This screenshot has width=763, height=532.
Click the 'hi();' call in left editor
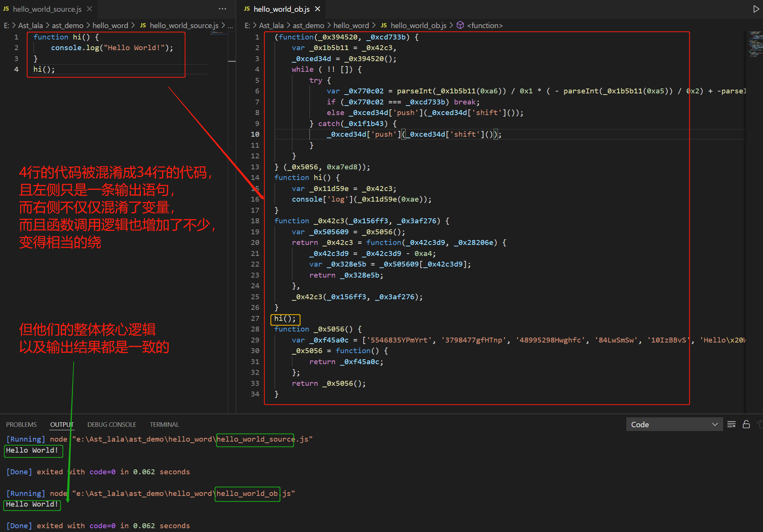[44, 69]
